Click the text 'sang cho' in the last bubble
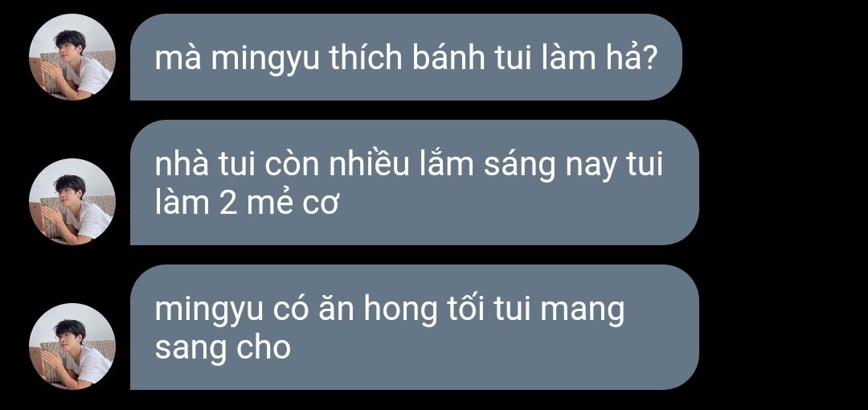This screenshot has height=410, width=868. coord(223,348)
